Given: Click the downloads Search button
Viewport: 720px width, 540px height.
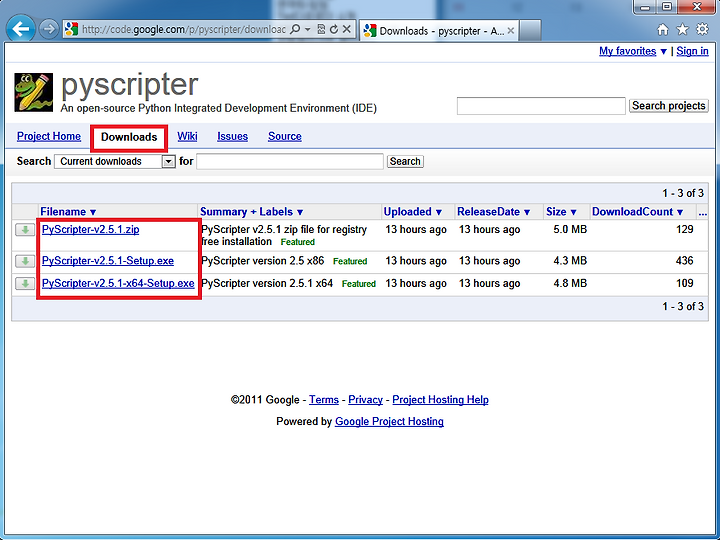Looking at the screenshot, I should 405,162.
